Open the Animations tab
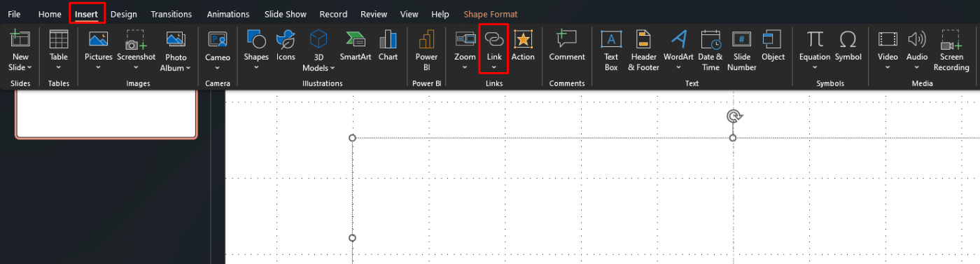The image size is (980, 264). point(228,14)
